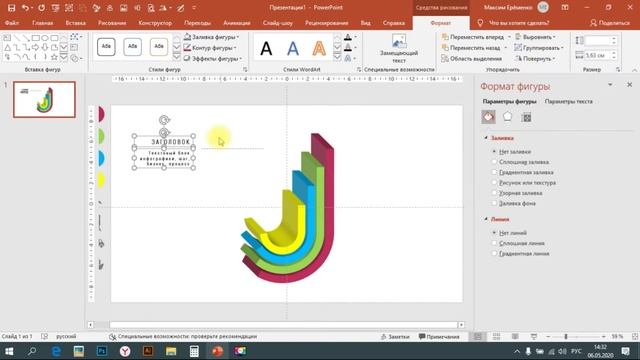
Task: Open Формат фигуры pane options arrow
Action: [x=610, y=84]
